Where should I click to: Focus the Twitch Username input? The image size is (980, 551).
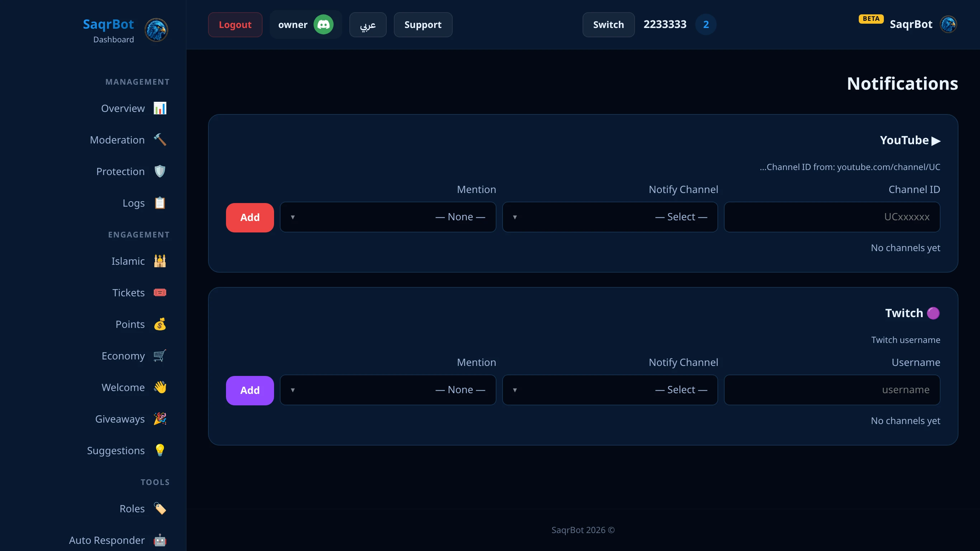click(x=832, y=390)
